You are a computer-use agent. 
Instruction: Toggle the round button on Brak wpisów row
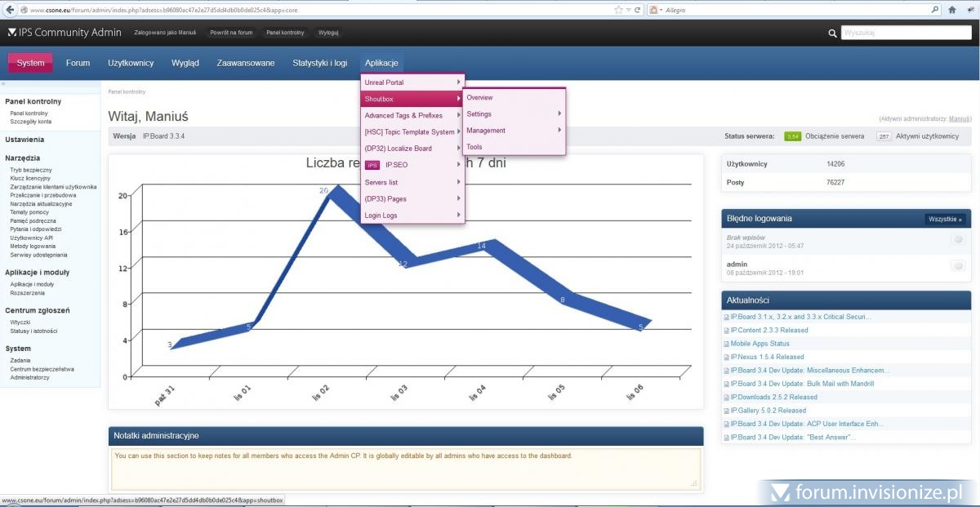coord(958,240)
